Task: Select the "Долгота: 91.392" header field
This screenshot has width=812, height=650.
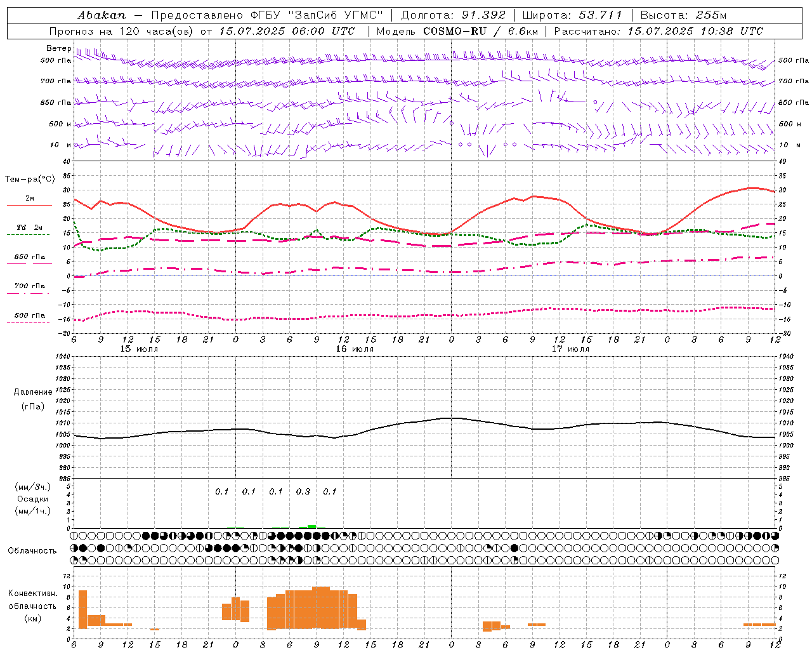Action: pyautogui.click(x=453, y=15)
